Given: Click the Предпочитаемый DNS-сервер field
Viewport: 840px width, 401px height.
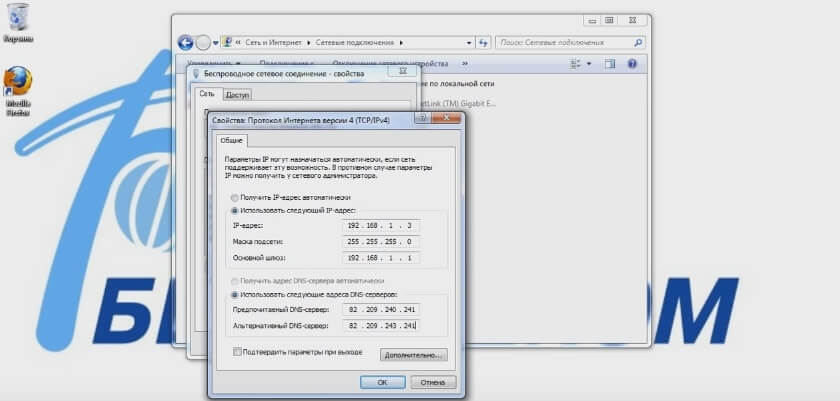Looking at the screenshot, I should [x=381, y=309].
